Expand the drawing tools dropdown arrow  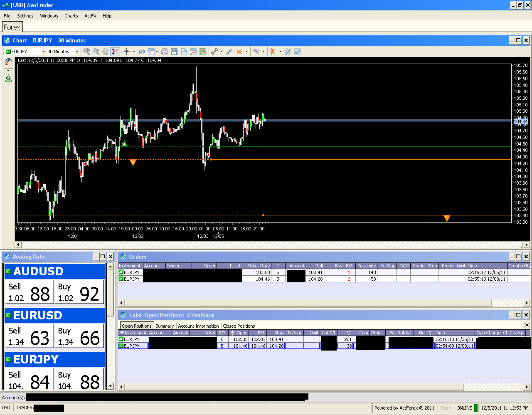pyautogui.click(x=263, y=52)
